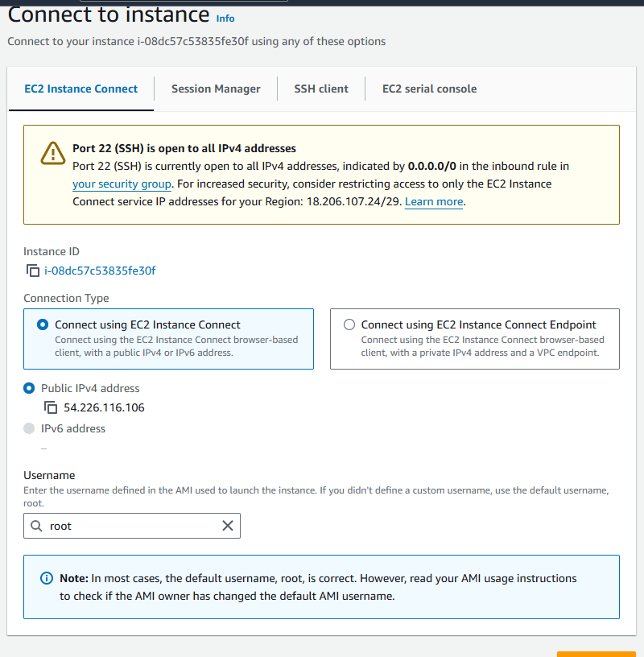Screen dimensions: 644x657
Task: Select the Public IPv4 address radio button
Action: [x=30, y=388]
